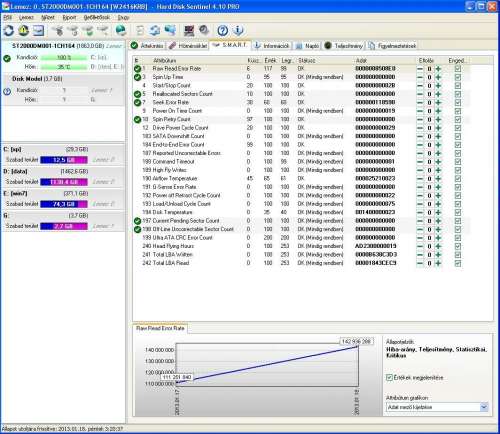
Task: Click the dark monitor toolbar icon
Action: [x=189, y=31]
